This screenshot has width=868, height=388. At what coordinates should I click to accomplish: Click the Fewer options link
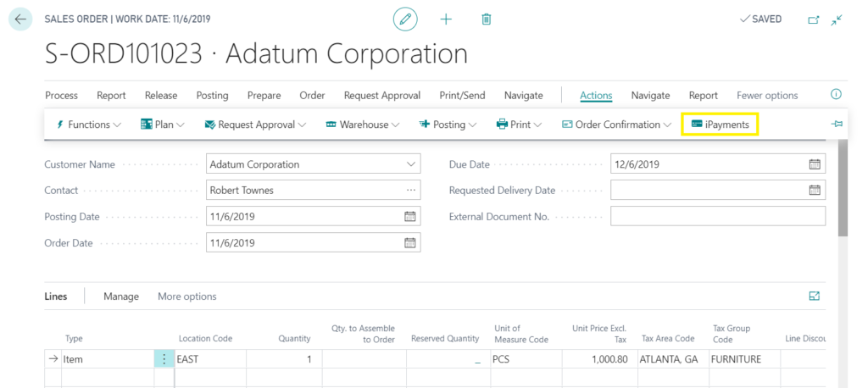767,96
